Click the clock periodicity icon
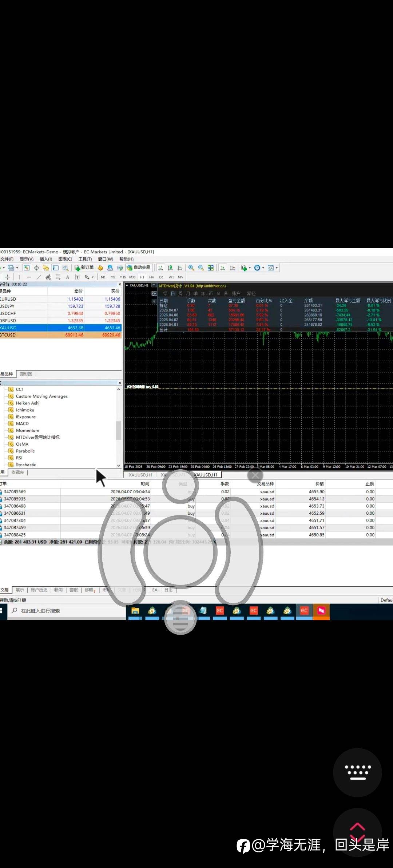This screenshot has height=868, width=393. [x=257, y=268]
